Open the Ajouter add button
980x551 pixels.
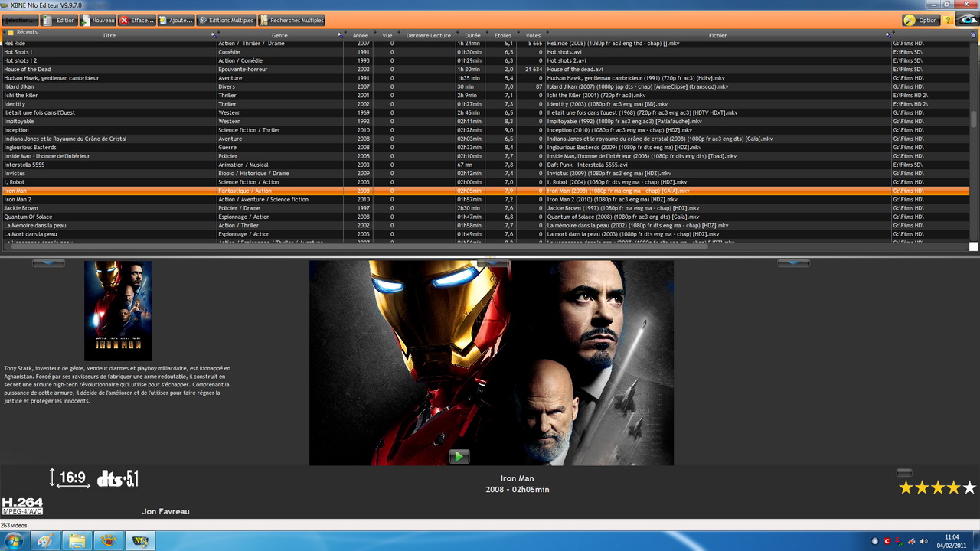[176, 21]
